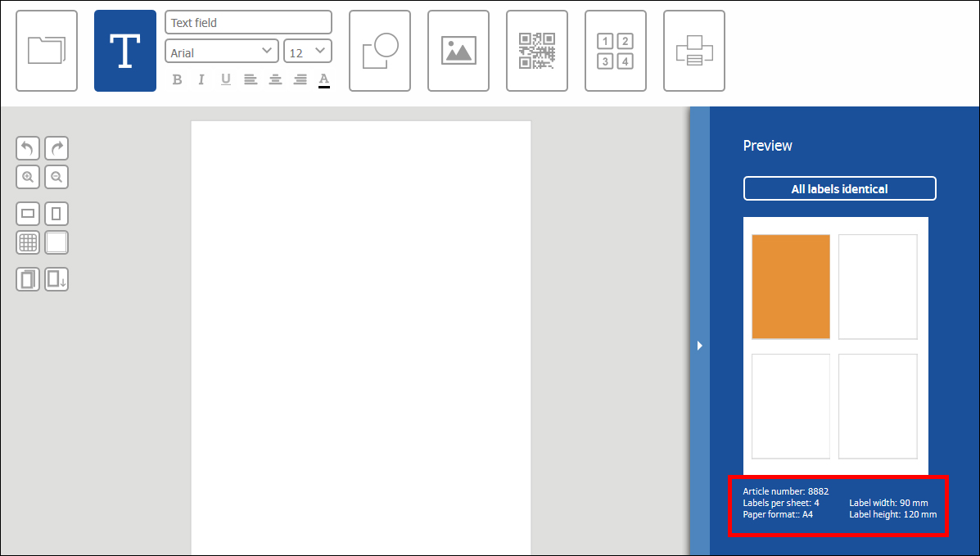This screenshot has height=556, width=980.
Task: Click the All labels identical button
Action: pos(839,188)
